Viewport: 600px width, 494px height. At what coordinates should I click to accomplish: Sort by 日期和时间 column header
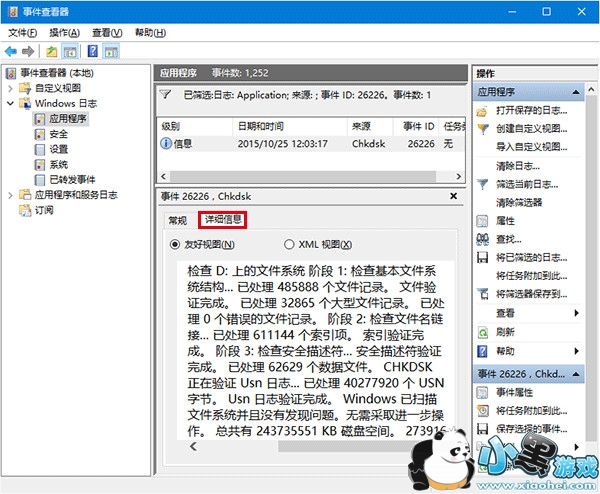290,126
